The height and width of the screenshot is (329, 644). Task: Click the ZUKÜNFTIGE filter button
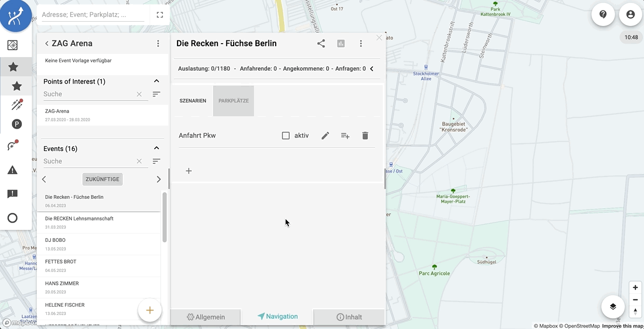(x=102, y=179)
